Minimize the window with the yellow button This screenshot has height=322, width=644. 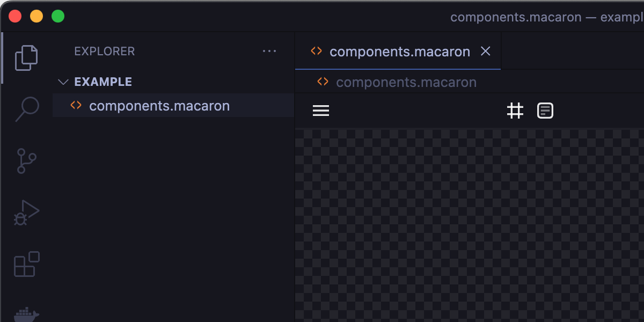click(x=36, y=17)
